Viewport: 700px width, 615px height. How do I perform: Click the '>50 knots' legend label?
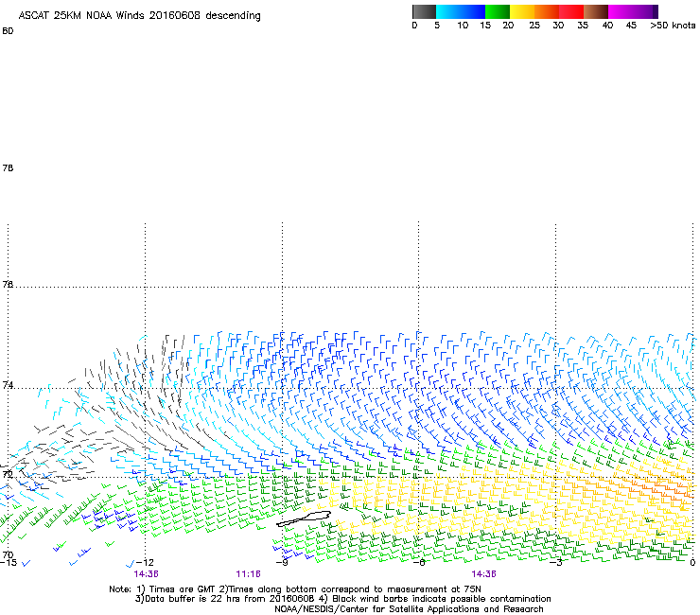click(673, 26)
